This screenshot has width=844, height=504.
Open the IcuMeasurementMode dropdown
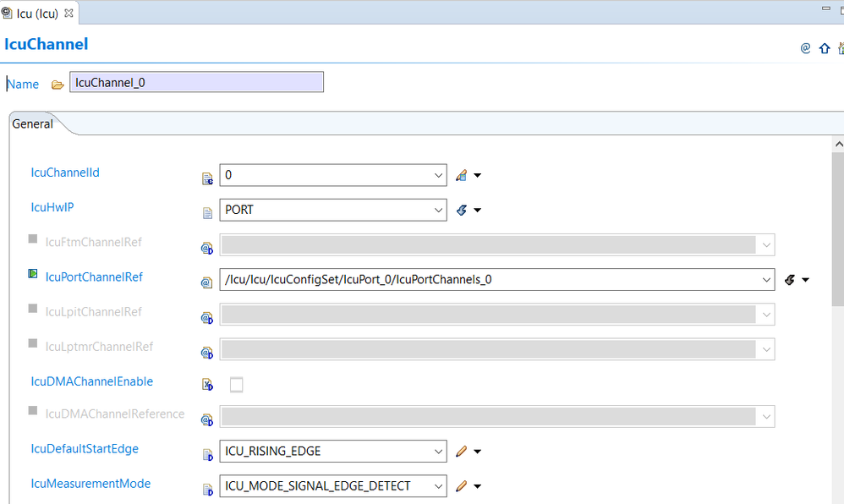[x=438, y=486]
